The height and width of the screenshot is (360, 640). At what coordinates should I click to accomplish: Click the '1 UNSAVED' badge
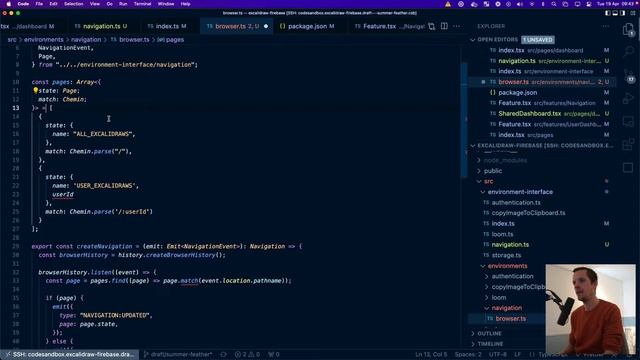pos(538,40)
